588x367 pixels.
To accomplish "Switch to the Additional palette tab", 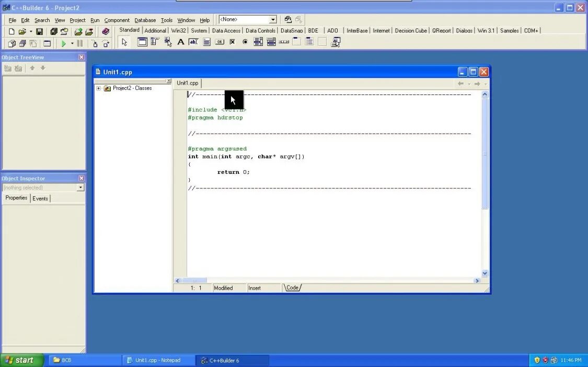I will point(155,31).
